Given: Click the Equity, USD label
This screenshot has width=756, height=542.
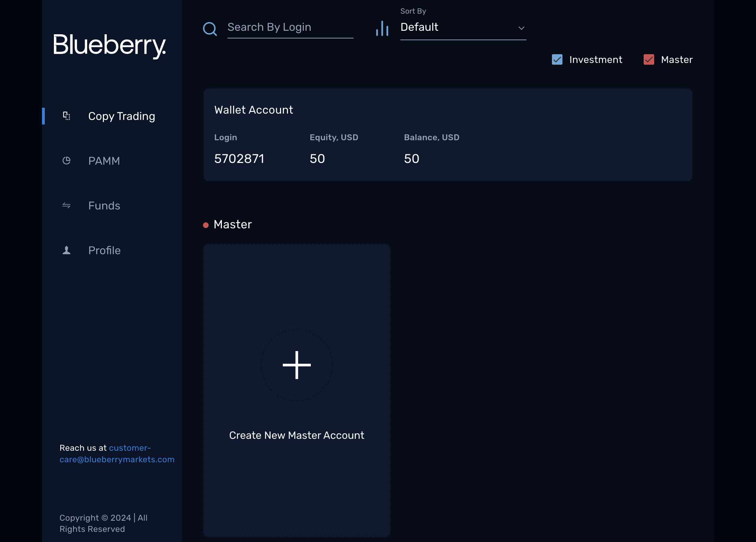Looking at the screenshot, I should [334, 137].
